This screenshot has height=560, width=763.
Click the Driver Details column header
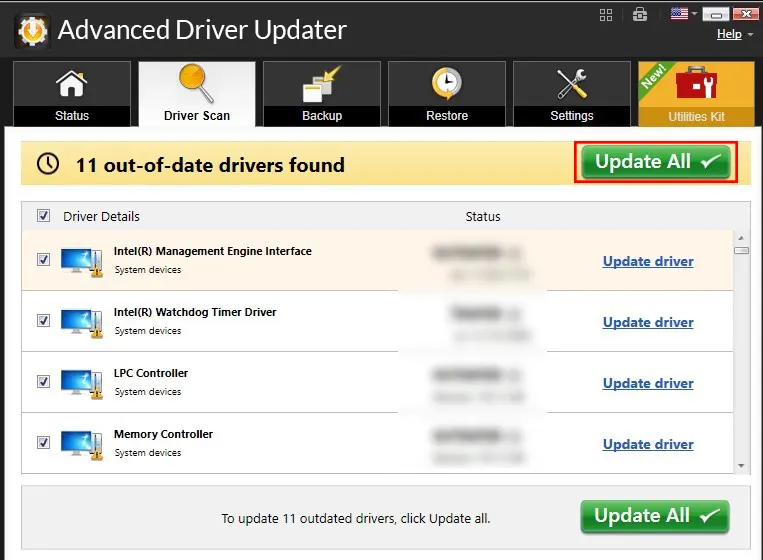click(101, 217)
